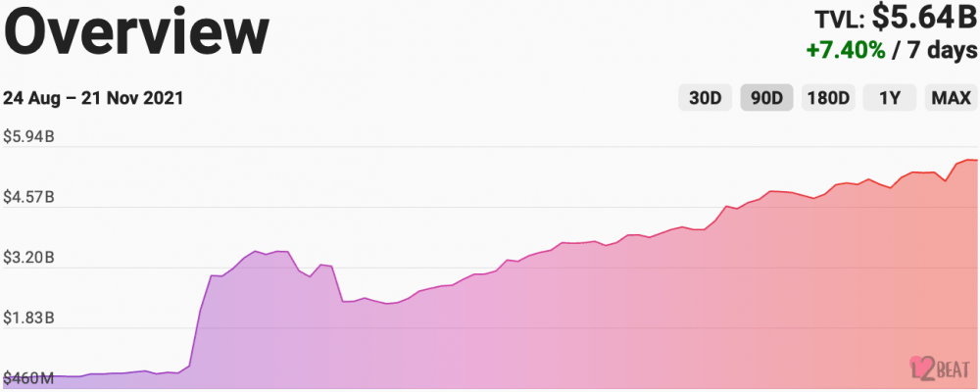Image resolution: width=980 pixels, height=392 pixels.
Task: Click the purple peak near $3.20B
Action: [x=255, y=251]
